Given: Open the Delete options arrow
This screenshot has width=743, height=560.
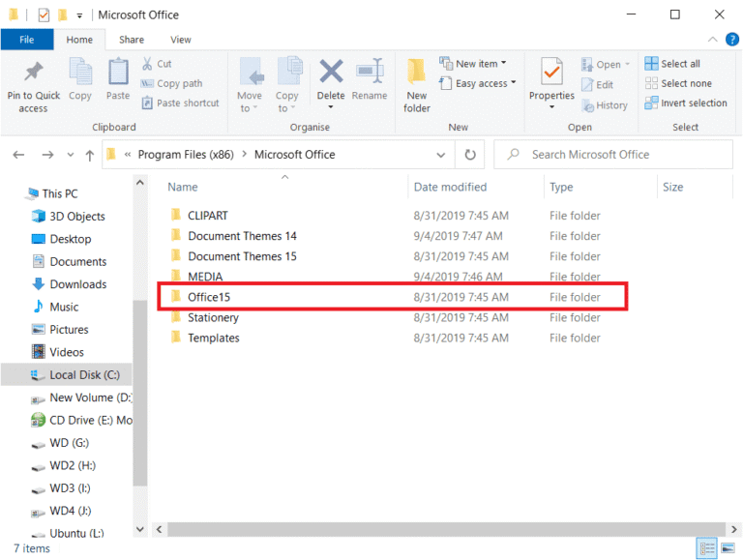Looking at the screenshot, I should tap(331, 107).
